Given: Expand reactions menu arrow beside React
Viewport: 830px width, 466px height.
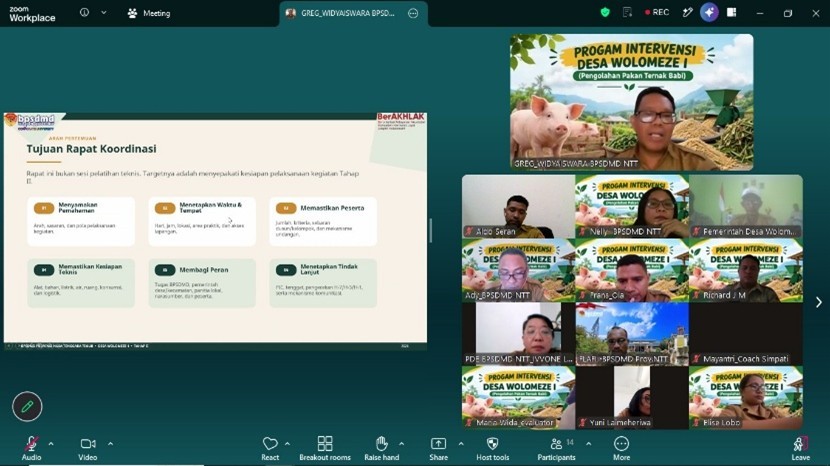Looking at the screenshot, I should [287, 444].
